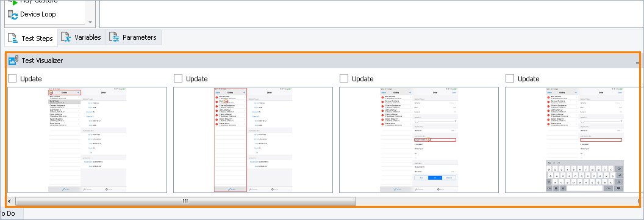Collapse the Test Visualizer panel
Screen dimensions: 644x220
637,62
